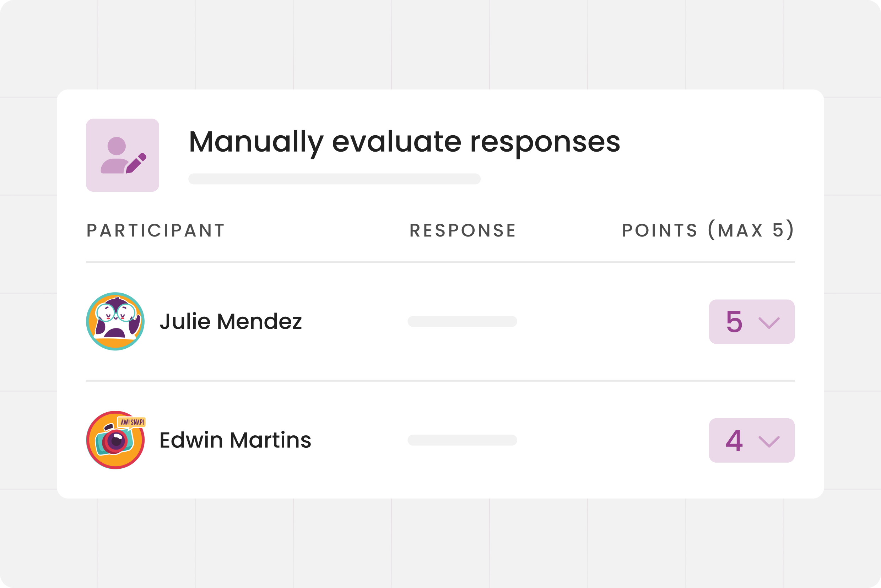Click the number 4 in Edwin's score

[x=734, y=440]
